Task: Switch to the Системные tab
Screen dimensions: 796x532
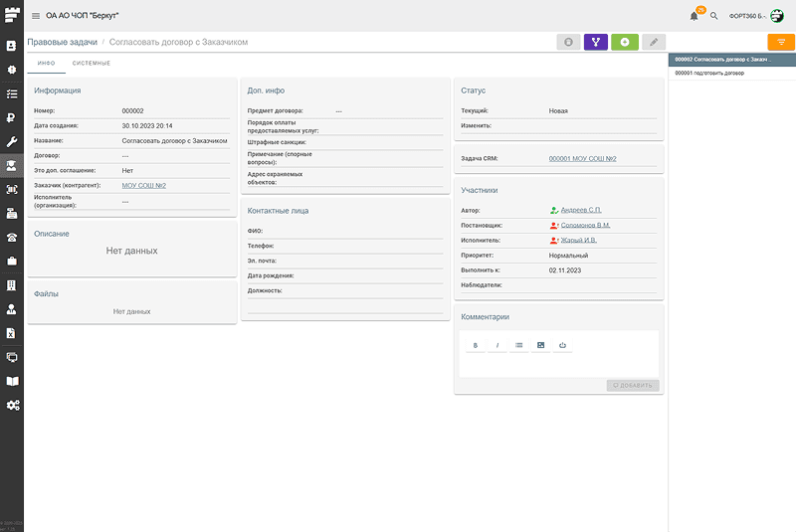Action: coord(91,63)
